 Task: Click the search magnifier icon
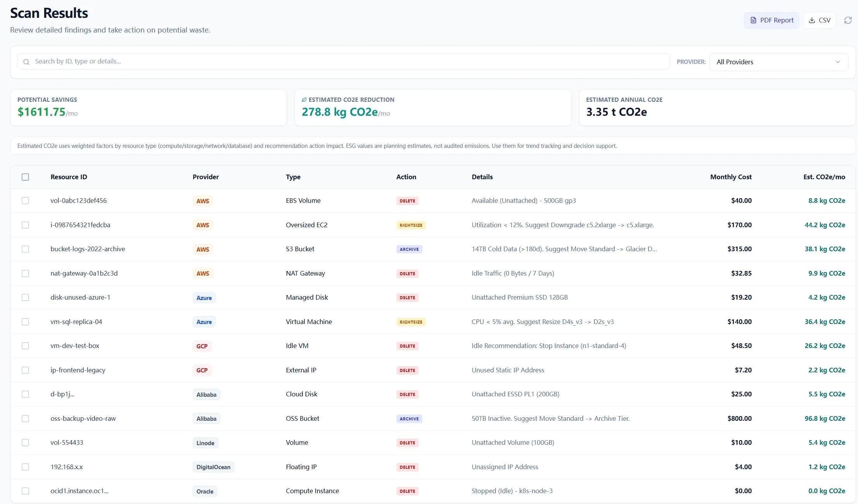coord(26,62)
